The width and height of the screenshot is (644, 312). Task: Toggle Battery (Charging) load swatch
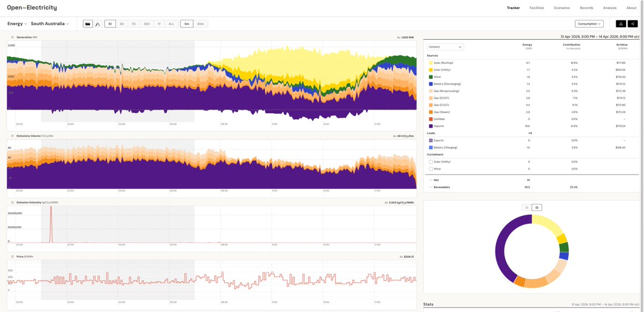coord(430,147)
